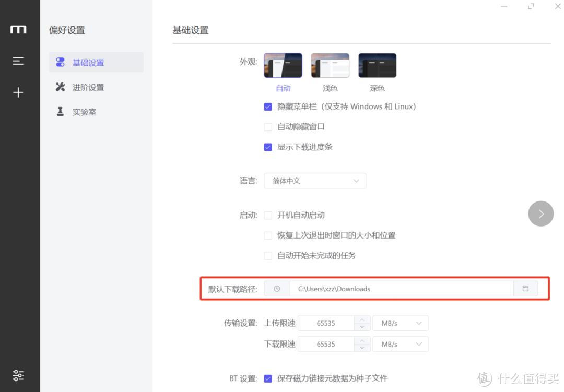Decrease 上传限速 value with down arrow

pos(362,327)
